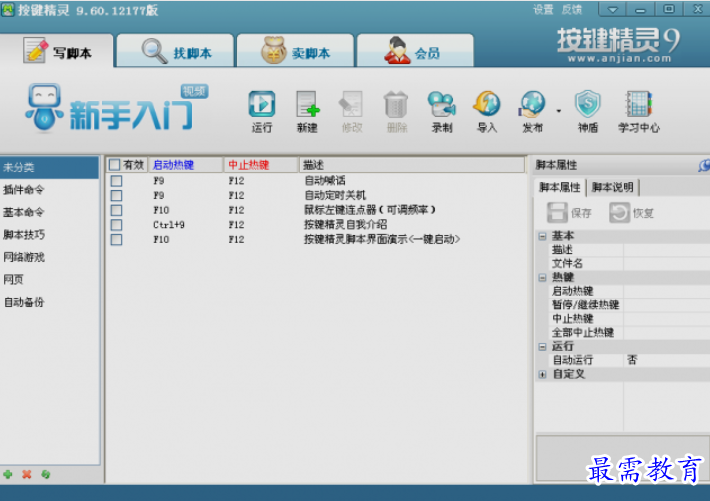
Task: Select the 自动喊话 description text
Action: 325,181
